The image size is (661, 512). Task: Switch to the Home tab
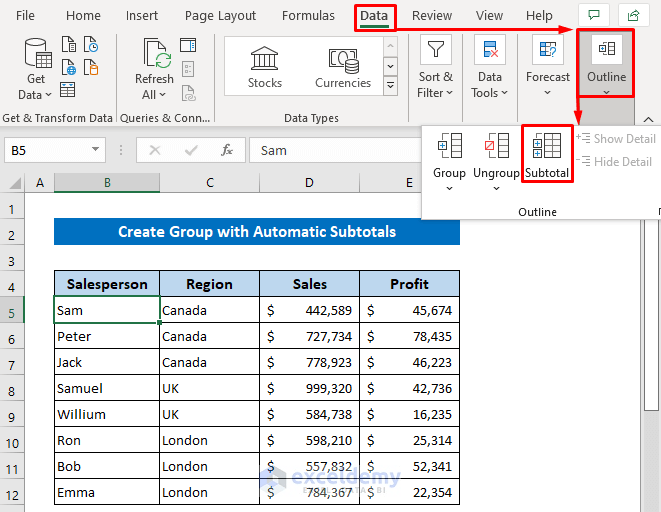(83, 16)
